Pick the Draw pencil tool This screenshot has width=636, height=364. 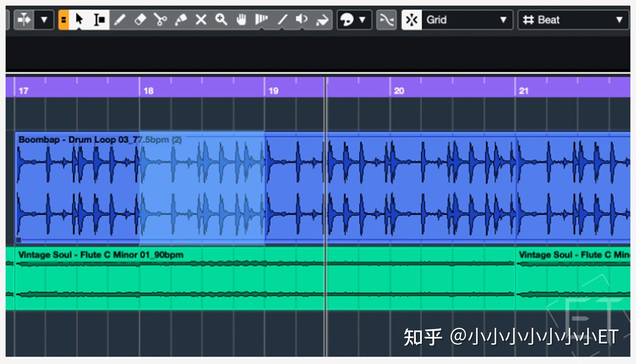tap(120, 19)
